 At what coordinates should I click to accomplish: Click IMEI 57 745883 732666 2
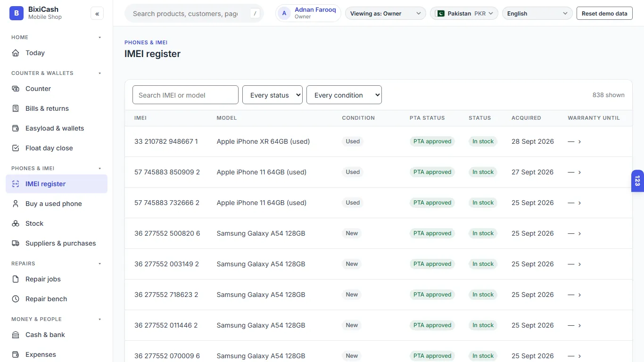point(167,203)
